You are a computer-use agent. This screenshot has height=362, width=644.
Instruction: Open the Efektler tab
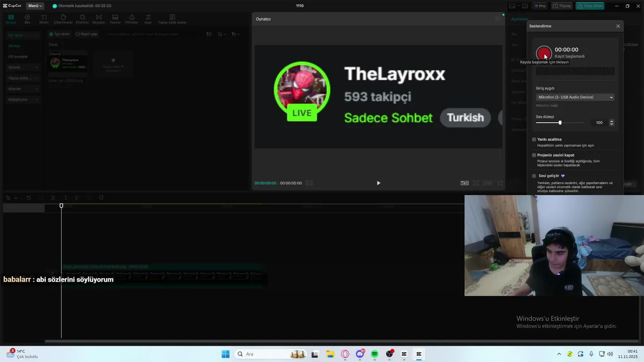tap(82, 19)
